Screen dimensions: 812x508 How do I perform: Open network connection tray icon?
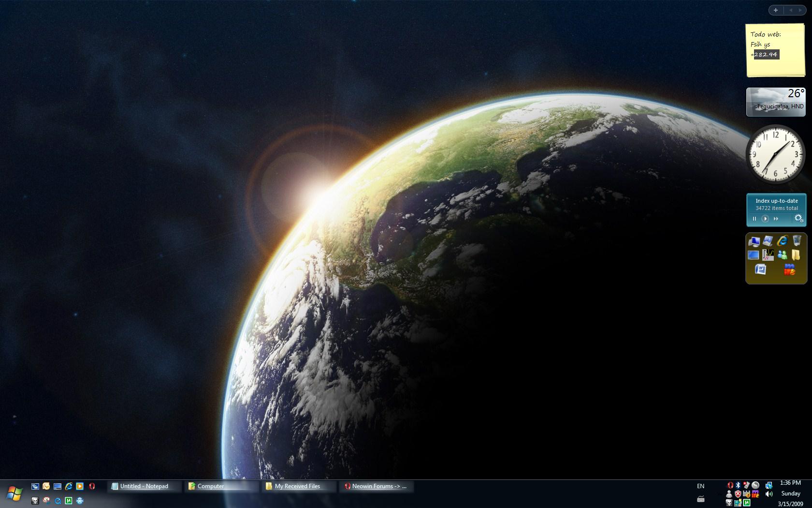[768, 485]
